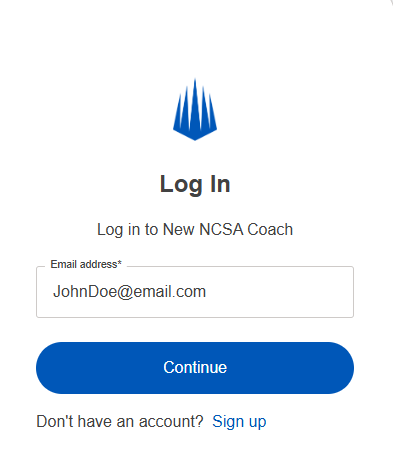Choose Sign up next to the account prompt
Screen dimensions: 393x465
[x=239, y=421]
